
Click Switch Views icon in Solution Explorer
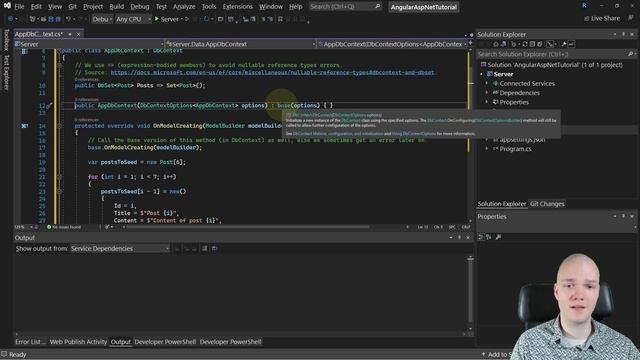click(x=504, y=44)
